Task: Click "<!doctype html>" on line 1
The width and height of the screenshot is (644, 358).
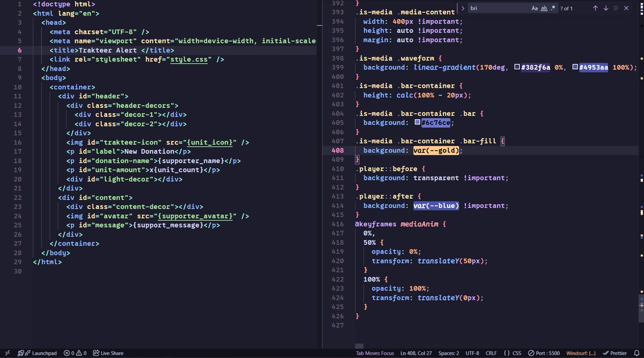Action: click(x=64, y=4)
